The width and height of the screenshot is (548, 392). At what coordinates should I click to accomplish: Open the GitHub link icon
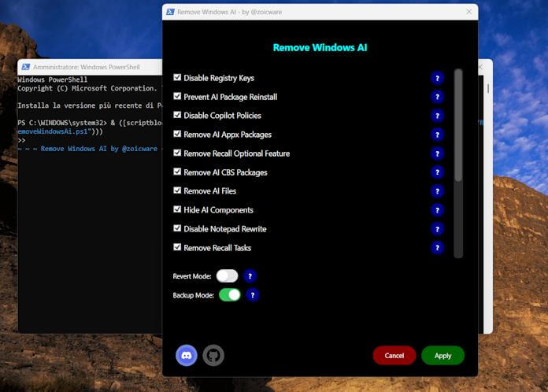click(x=213, y=355)
